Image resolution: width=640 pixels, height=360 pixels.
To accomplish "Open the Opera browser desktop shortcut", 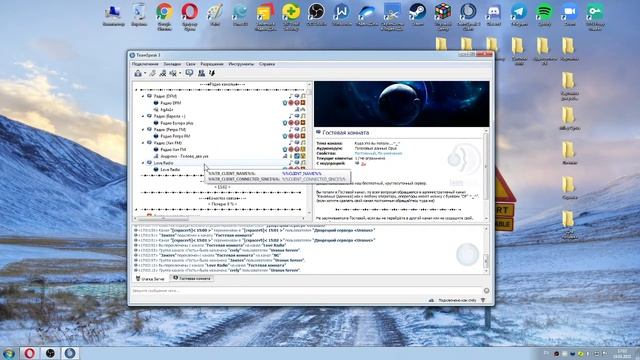I will (190, 16).
